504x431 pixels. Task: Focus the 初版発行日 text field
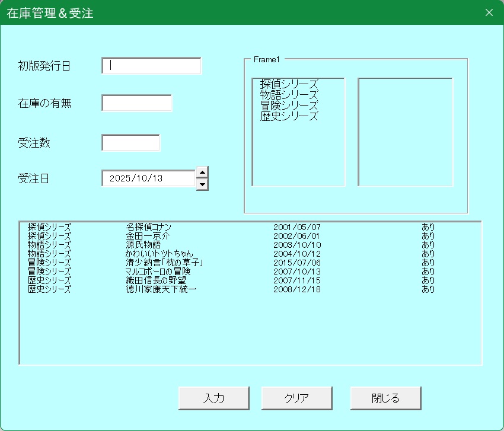(x=152, y=66)
